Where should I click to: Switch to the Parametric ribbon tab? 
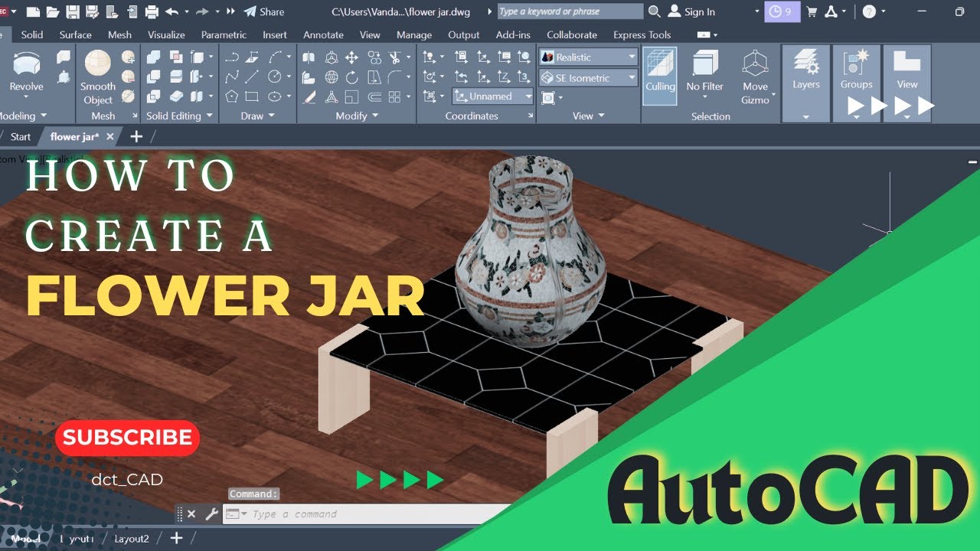224,34
